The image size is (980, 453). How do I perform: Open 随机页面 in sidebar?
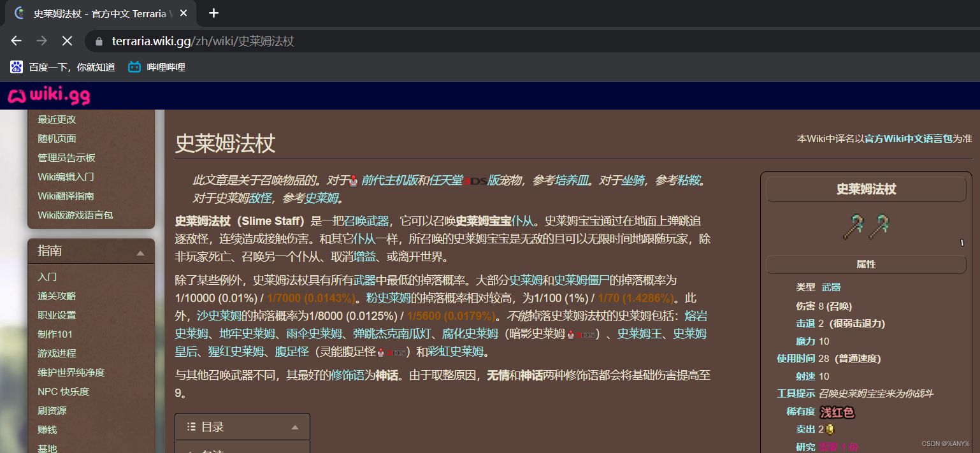(x=57, y=138)
